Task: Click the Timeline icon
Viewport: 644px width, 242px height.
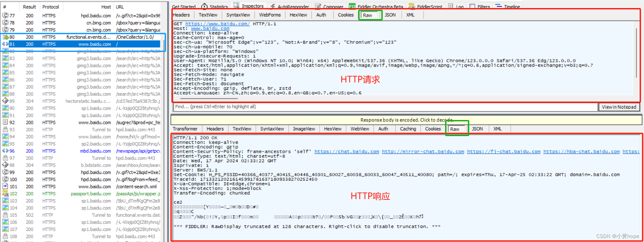Action: point(498,6)
